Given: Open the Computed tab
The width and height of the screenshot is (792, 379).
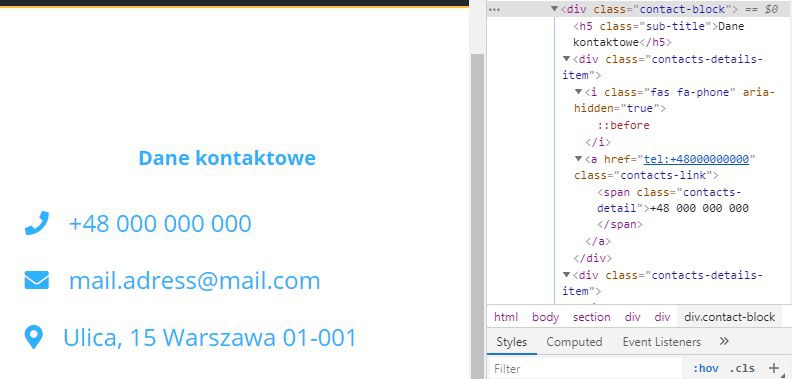Looking at the screenshot, I should pos(574,342).
